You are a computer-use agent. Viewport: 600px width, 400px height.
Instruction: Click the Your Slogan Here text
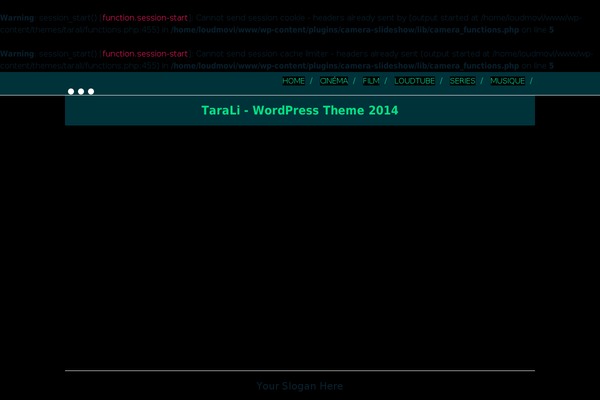pyautogui.click(x=300, y=386)
